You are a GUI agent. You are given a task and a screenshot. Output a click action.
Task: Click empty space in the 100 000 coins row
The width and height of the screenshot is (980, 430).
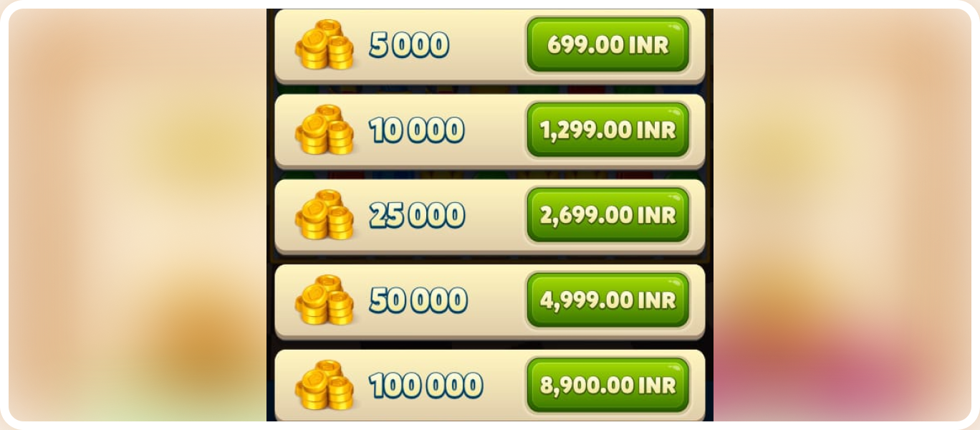(505, 385)
